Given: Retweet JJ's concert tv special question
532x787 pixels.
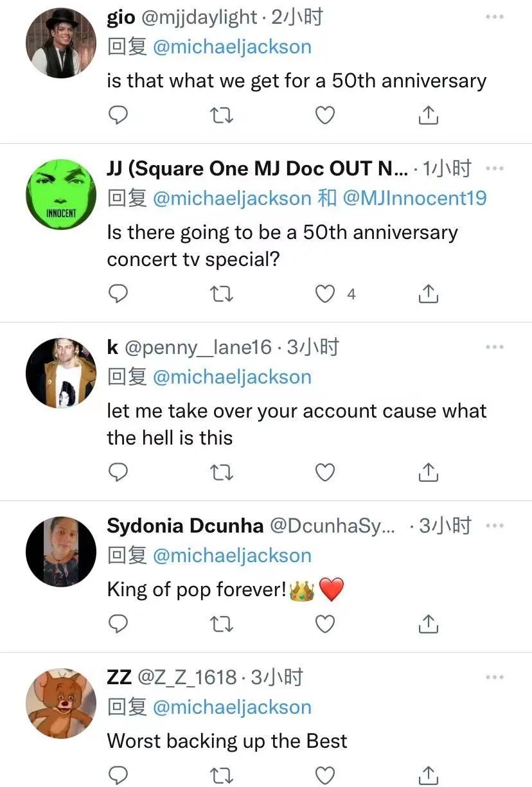Looking at the screenshot, I should (x=222, y=294).
